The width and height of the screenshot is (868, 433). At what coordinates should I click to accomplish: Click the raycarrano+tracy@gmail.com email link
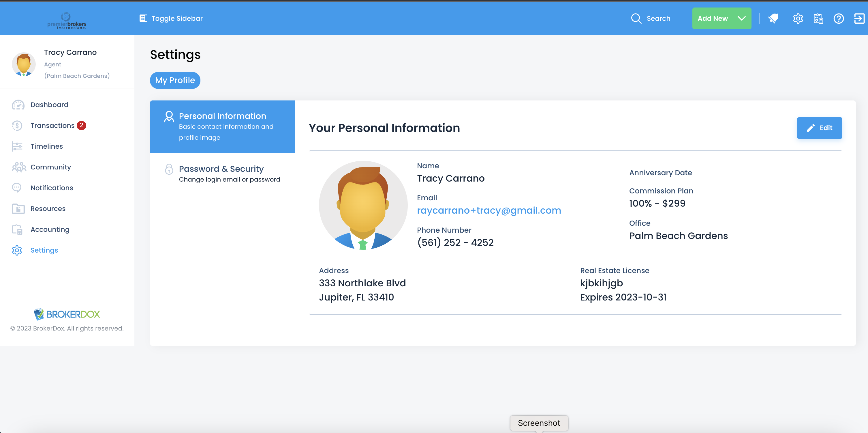[489, 210]
